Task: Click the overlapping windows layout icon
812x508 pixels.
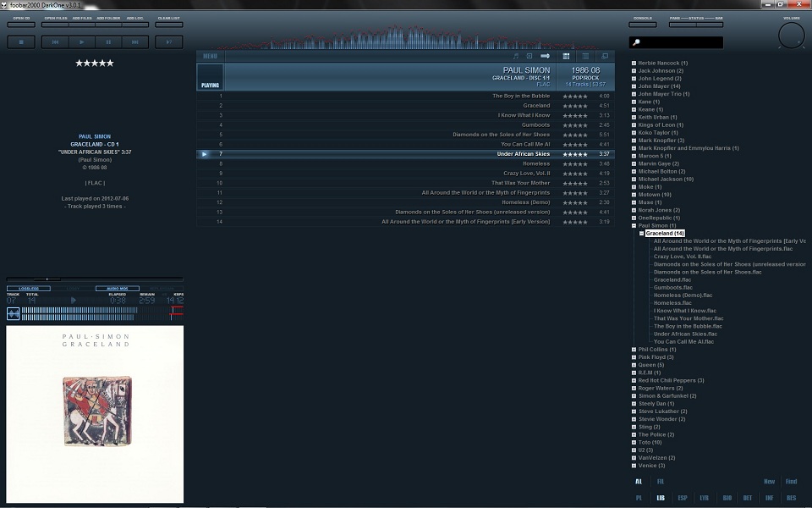Action: coord(604,56)
